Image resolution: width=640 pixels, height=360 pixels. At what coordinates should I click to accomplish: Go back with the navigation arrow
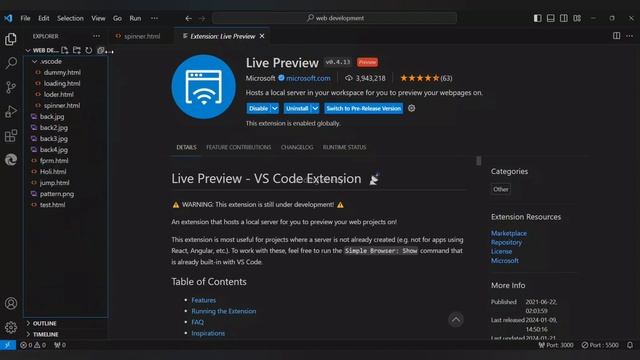pyautogui.click(x=188, y=18)
